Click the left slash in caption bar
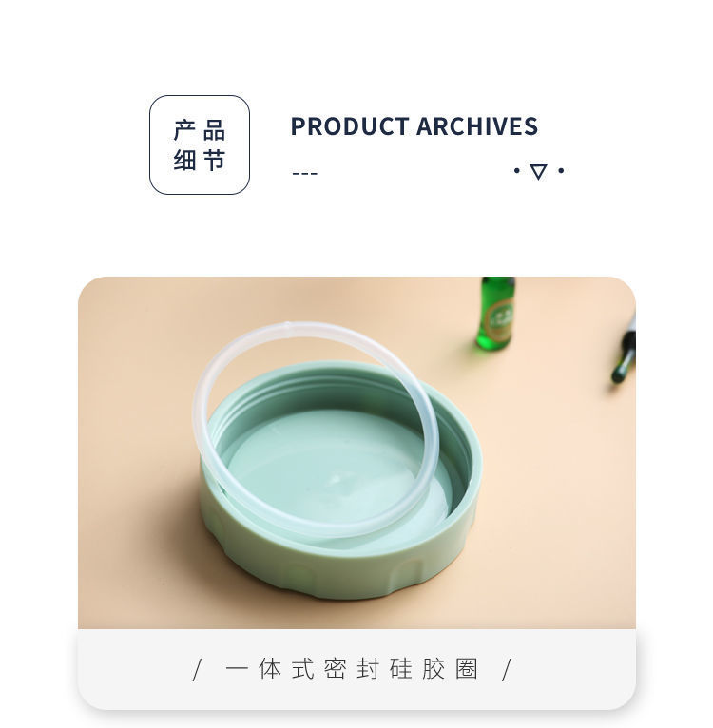Screen dimensions: 713x728 (x=197, y=670)
